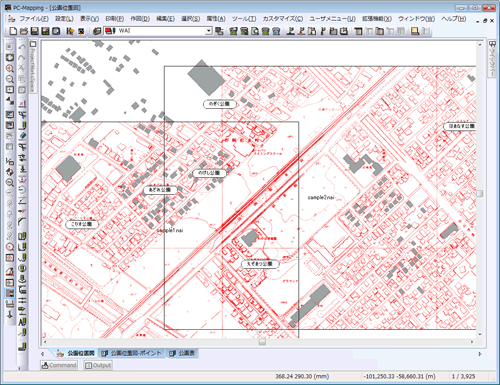The height and width of the screenshot is (385, 500).
Task: Click the rotate tool circular arrow icon
Action: pyautogui.click(x=22, y=190)
